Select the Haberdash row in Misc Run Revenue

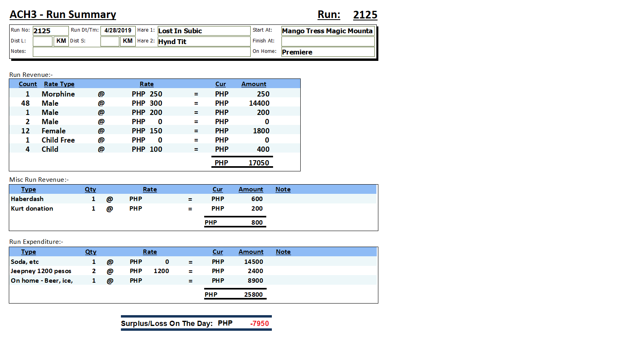pyautogui.click(x=27, y=199)
